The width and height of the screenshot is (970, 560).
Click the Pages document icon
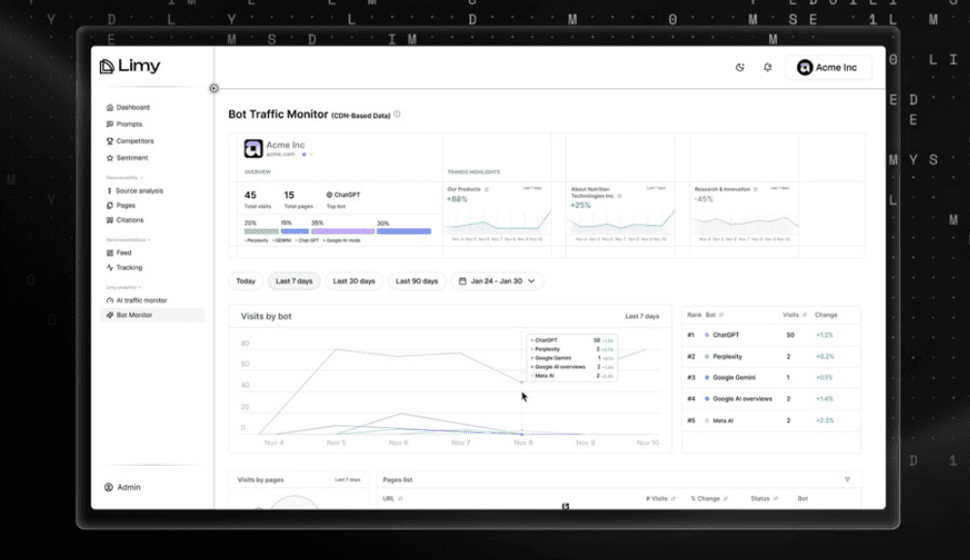(x=110, y=205)
